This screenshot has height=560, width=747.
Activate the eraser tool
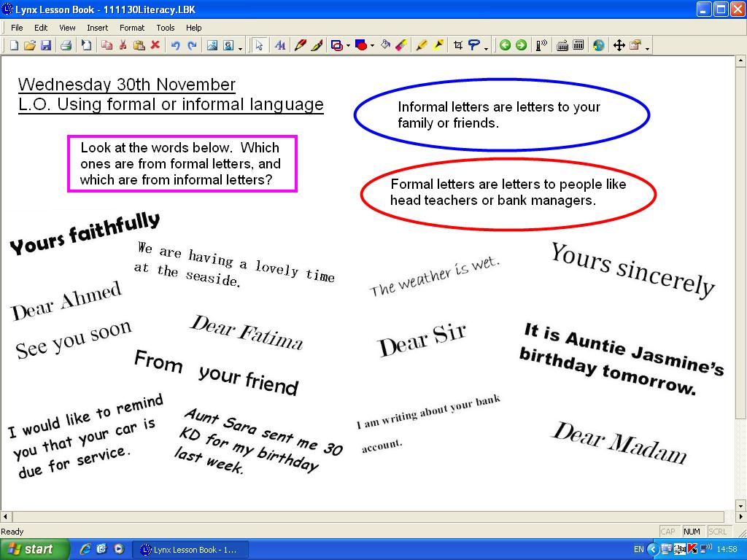tap(400, 44)
